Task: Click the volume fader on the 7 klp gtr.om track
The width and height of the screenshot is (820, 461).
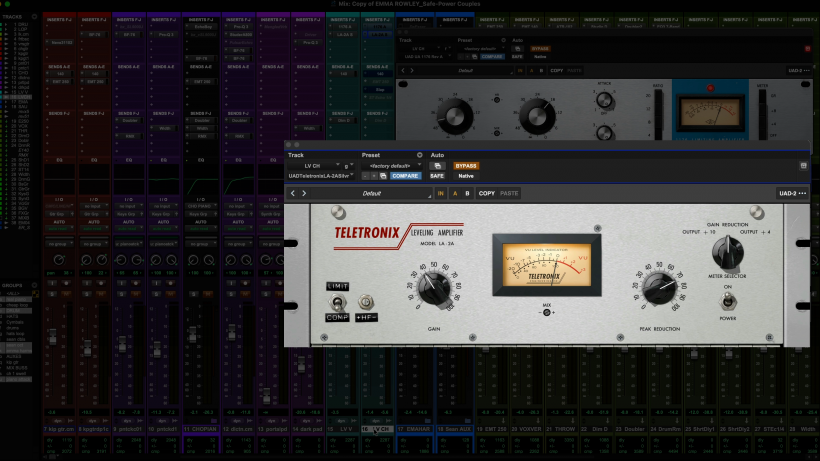Action: tap(52, 336)
